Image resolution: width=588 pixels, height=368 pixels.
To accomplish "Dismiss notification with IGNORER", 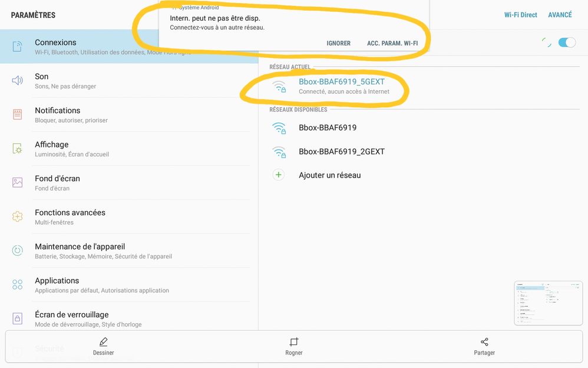I will click(339, 43).
